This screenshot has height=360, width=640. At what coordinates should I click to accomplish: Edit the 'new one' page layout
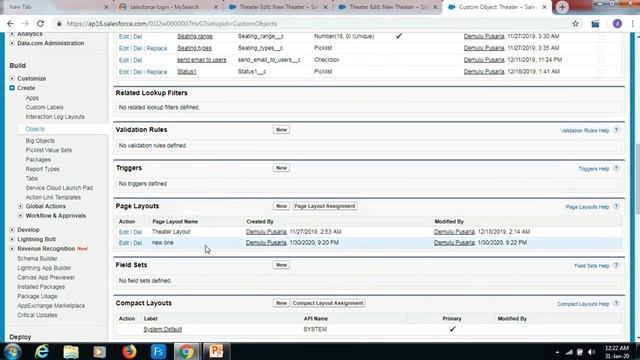point(124,243)
